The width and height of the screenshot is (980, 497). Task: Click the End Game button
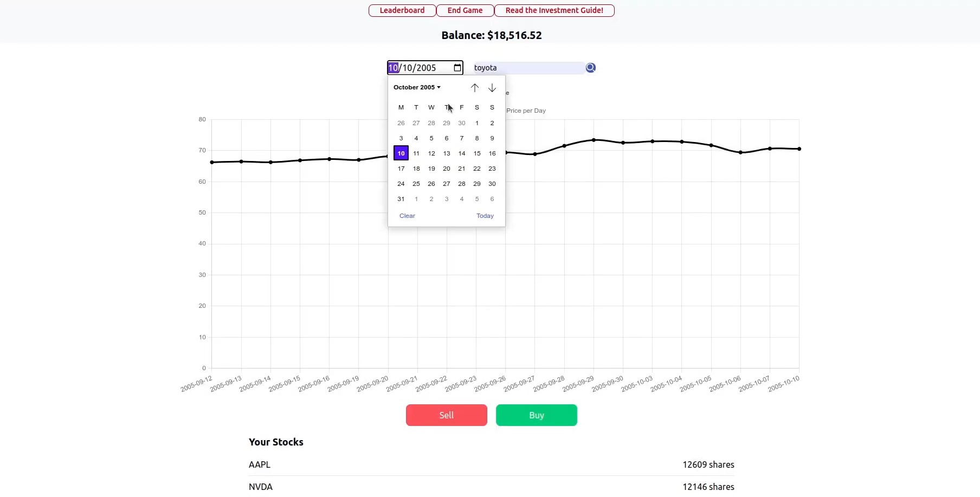465,10
